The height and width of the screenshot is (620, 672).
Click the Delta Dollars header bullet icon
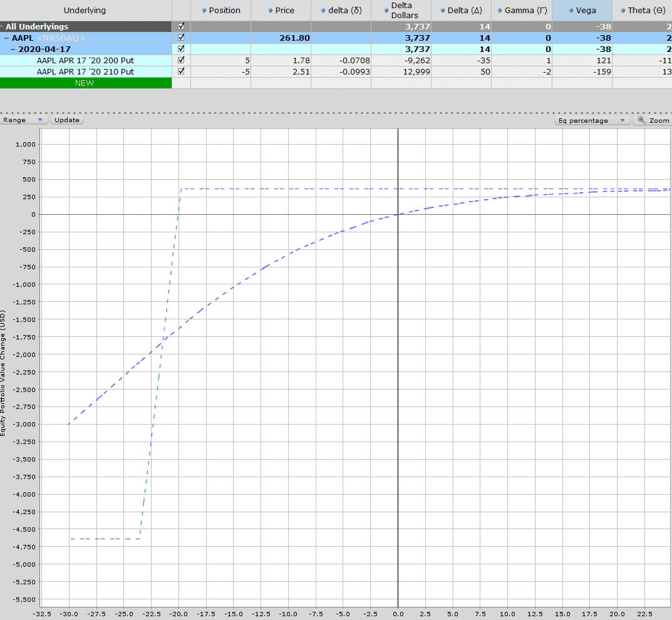click(386, 10)
